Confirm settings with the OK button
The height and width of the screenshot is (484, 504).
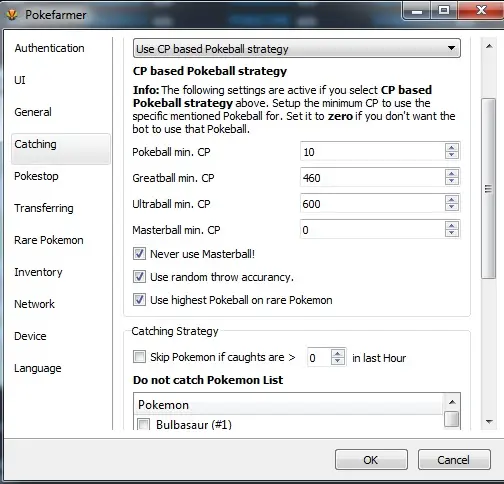click(x=371, y=460)
